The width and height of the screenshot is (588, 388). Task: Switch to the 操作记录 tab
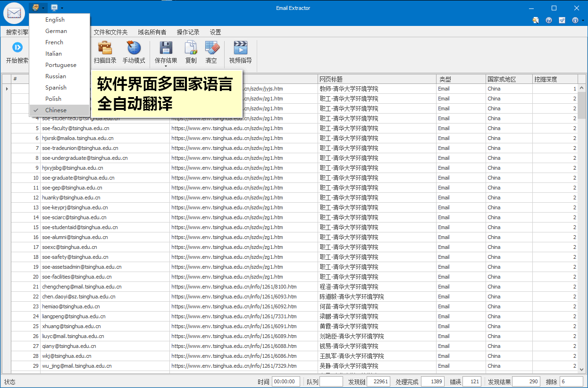(188, 33)
